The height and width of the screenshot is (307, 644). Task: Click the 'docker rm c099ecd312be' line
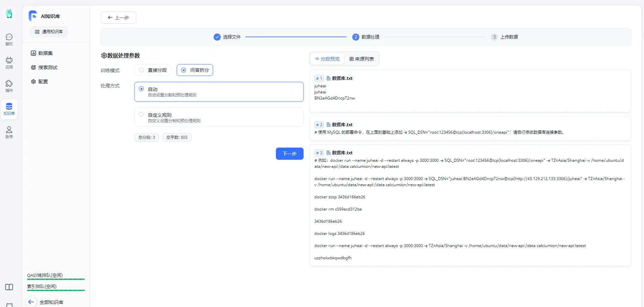338,209
